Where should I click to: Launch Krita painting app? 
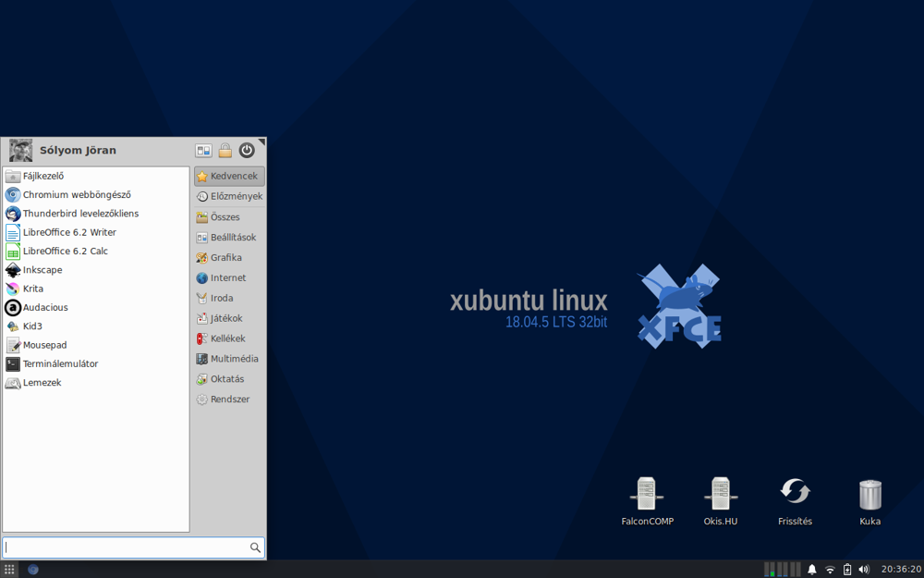33,289
